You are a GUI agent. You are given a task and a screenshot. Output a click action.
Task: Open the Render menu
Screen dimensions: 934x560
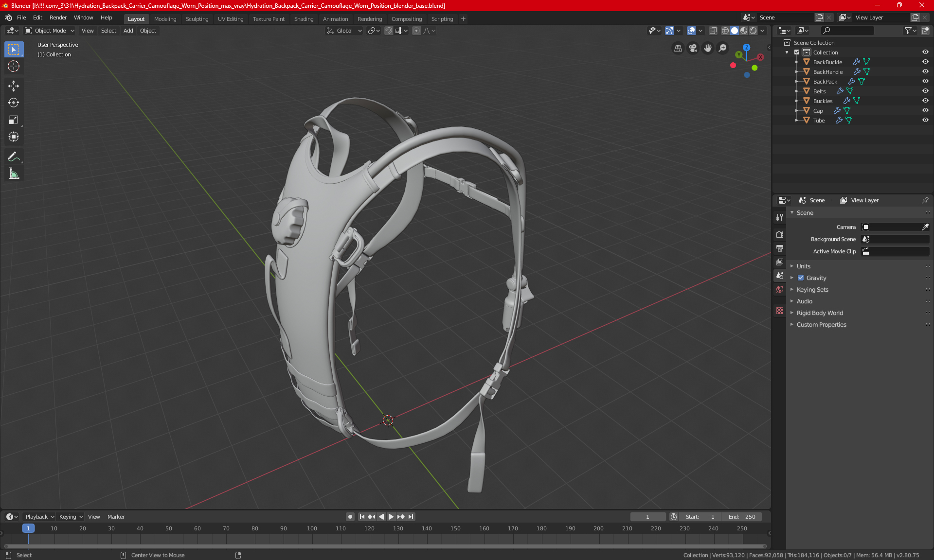[58, 17]
